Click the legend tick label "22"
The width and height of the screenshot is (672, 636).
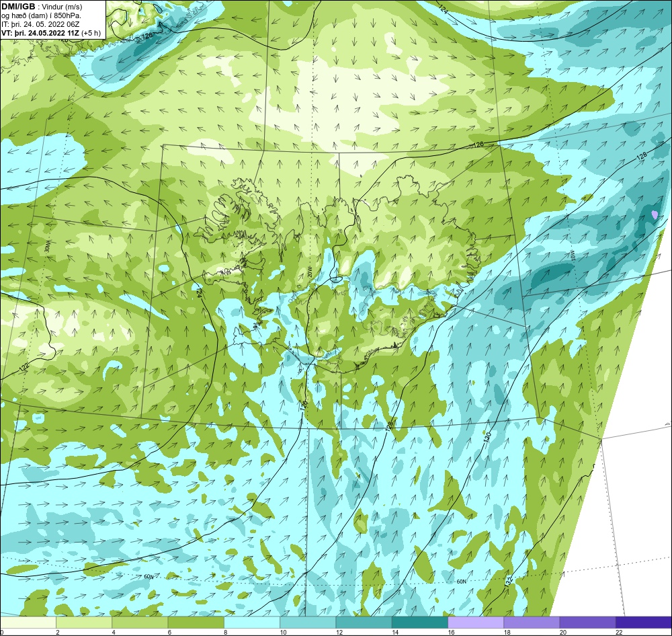pos(619,632)
